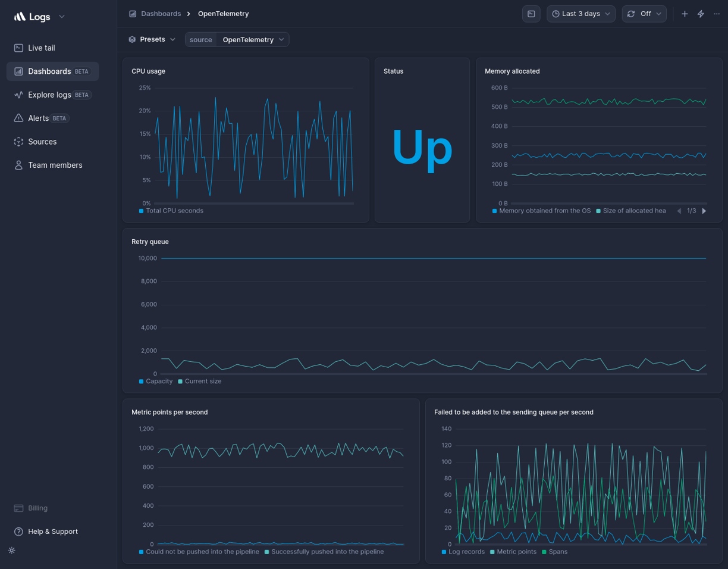Toggle Successfully pushed into the pipeline series
This screenshot has width=728, height=569.
click(324, 552)
